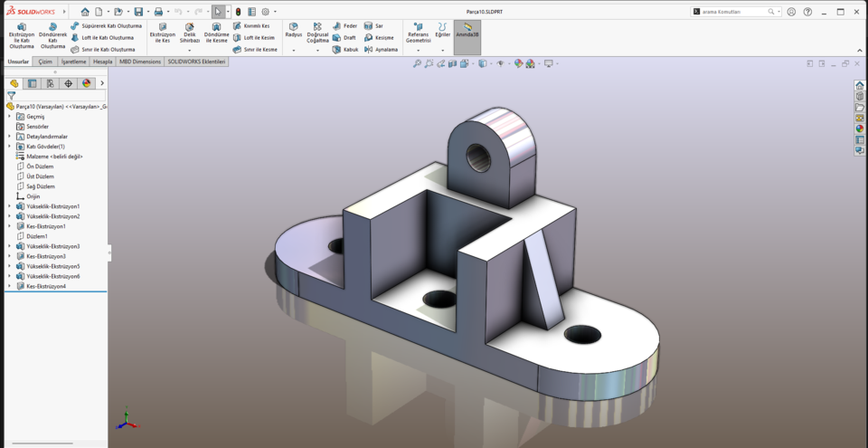The image size is (868, 448).
Task: Open the Options gear icon
Action: [265, 12]
